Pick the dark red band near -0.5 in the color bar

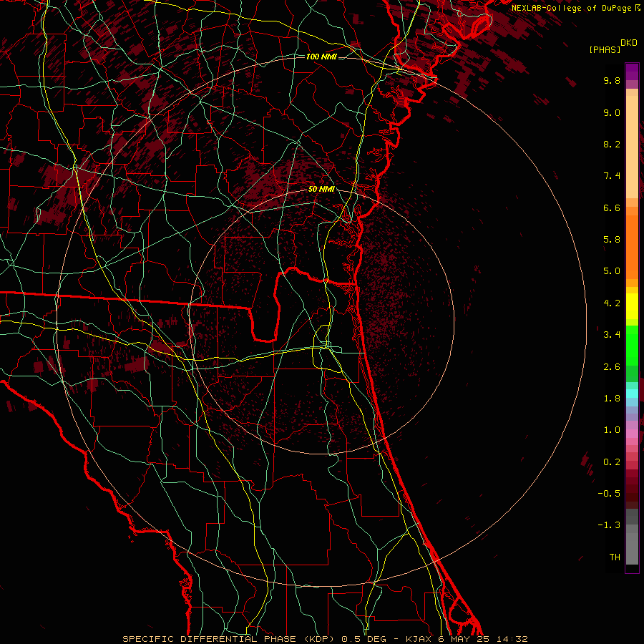coord(632,493)
